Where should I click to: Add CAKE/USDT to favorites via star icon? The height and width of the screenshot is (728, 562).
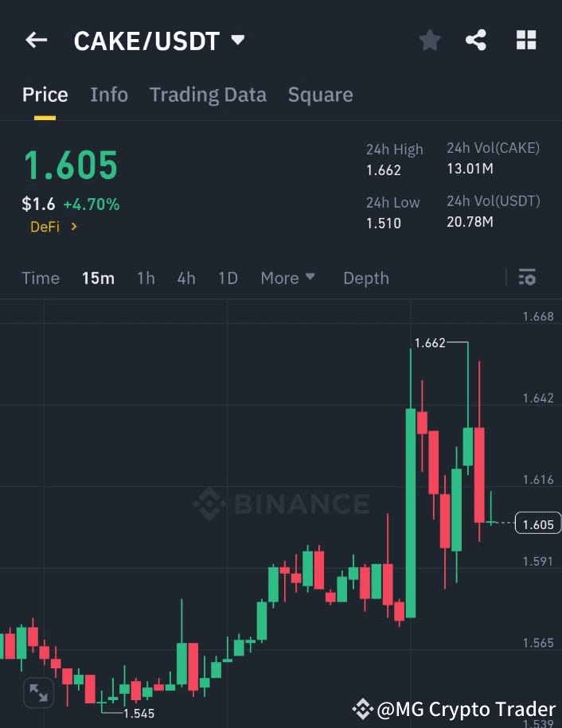429,40
